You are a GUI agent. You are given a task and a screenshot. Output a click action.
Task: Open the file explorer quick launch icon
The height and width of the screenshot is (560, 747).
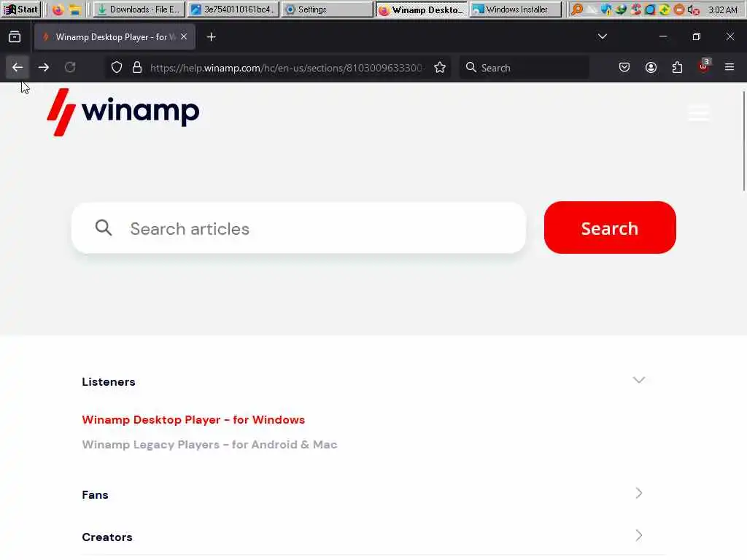[x=75, y=9]
